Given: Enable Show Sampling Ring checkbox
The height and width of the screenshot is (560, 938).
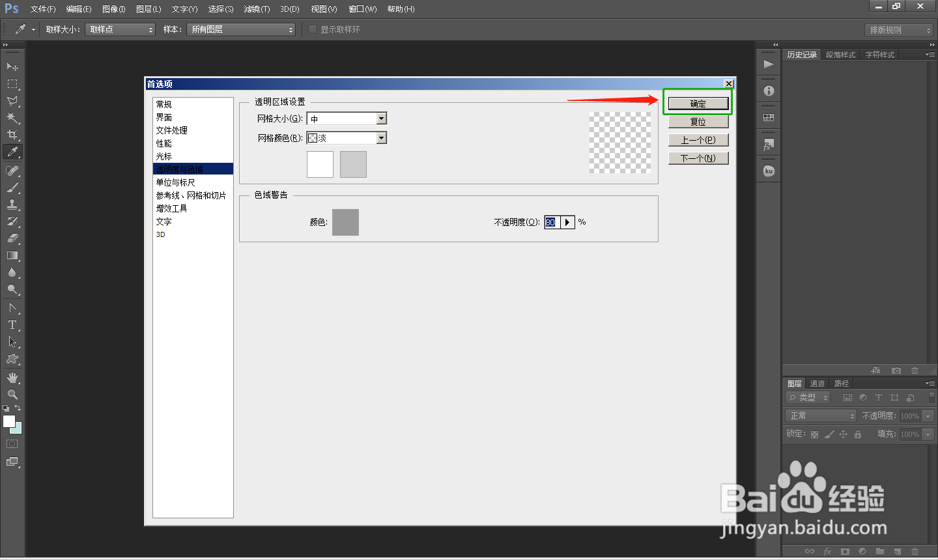Looking at the screenshot, I should (x=313, y=29).
